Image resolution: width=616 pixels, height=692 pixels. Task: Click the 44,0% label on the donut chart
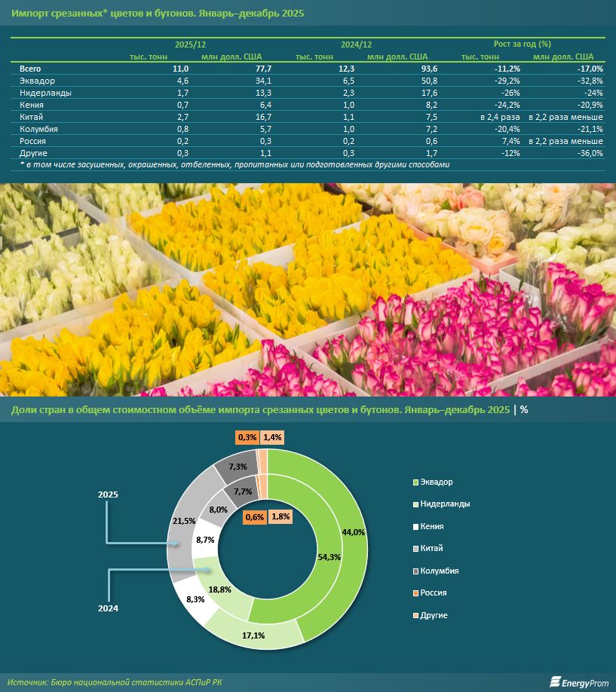point(353,532)
